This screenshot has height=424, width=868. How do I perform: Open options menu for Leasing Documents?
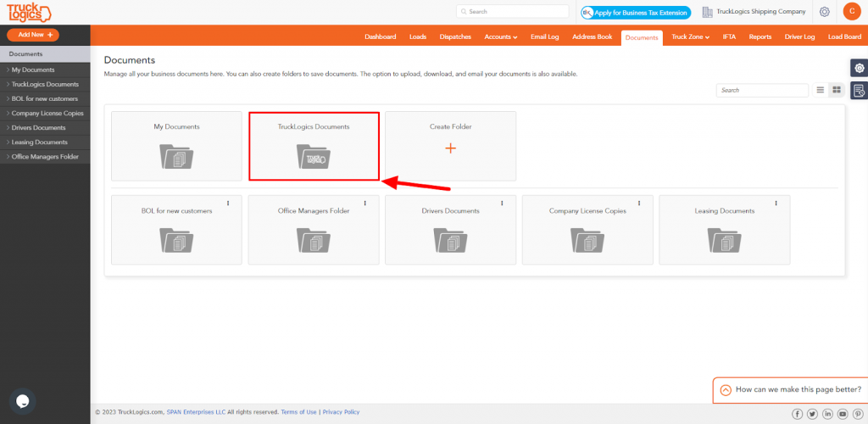(776, 204)
